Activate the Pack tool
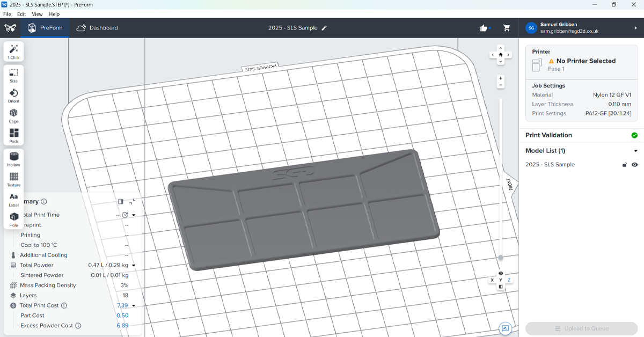 pos(13,135)
